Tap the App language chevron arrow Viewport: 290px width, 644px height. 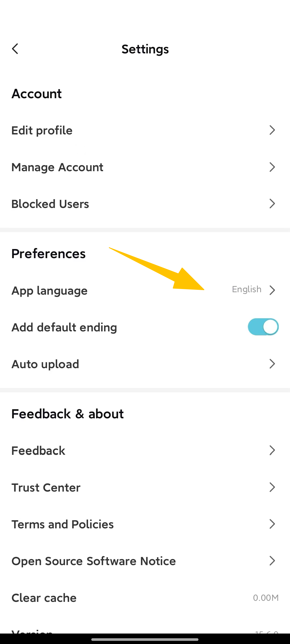pos(272,290)
